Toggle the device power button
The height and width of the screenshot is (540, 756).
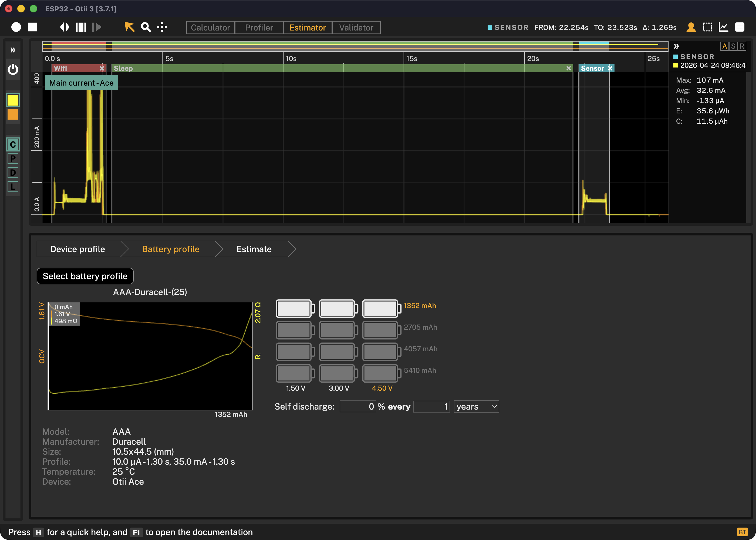coord(13,69)
